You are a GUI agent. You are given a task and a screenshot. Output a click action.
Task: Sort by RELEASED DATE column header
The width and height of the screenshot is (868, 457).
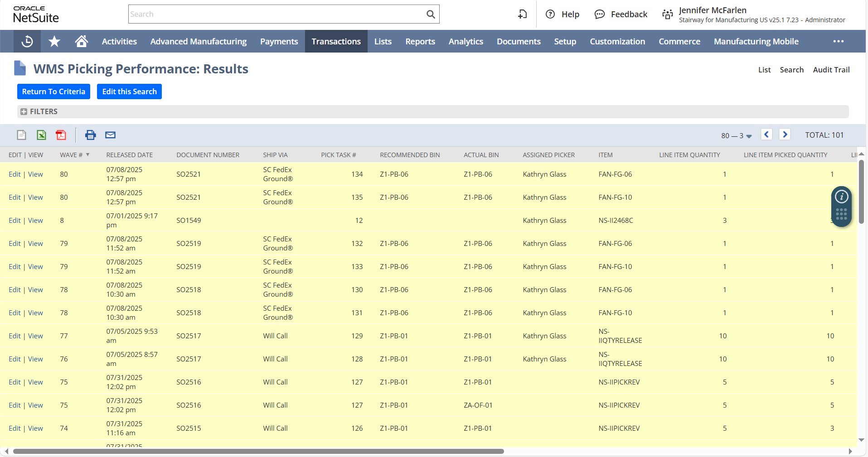[130, 155]
